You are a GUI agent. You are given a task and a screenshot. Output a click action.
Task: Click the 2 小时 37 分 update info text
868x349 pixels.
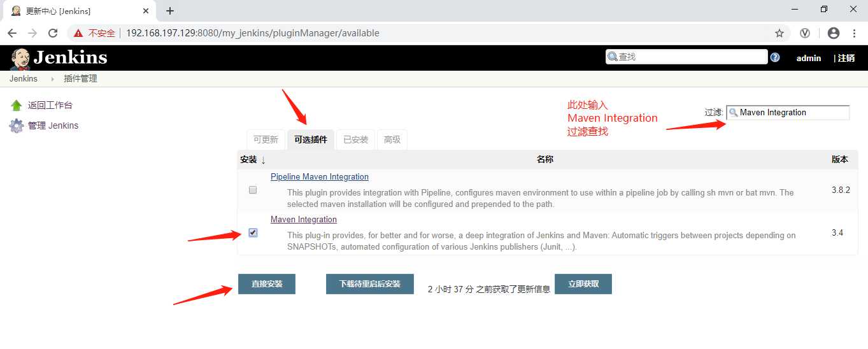coord(489,289)
